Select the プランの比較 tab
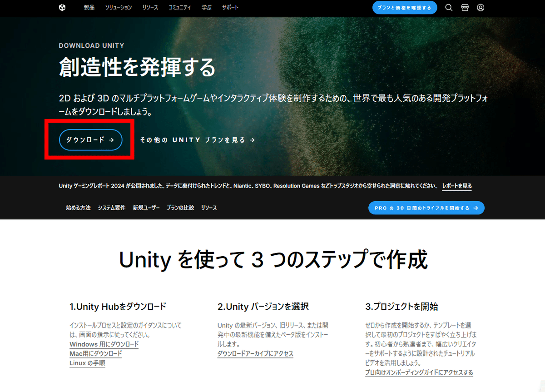Image resolution: width=545 pixels, height=392 pixels. [180, 208]
